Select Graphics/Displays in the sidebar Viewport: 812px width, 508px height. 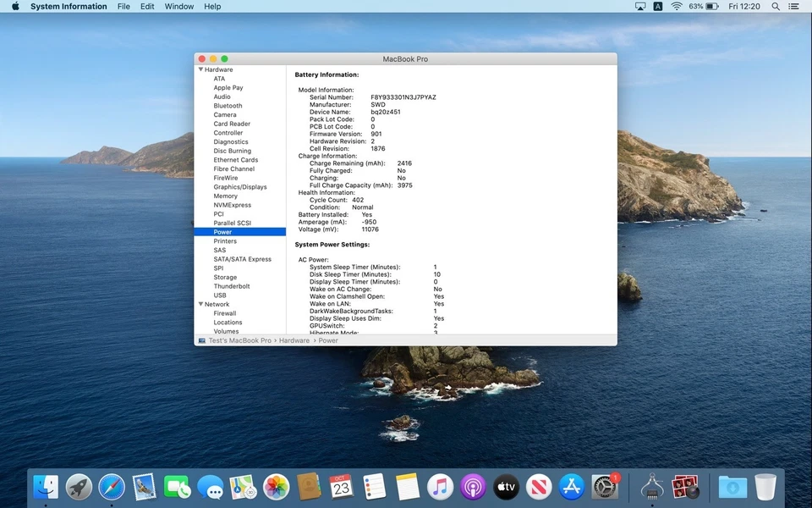(240, 186)
